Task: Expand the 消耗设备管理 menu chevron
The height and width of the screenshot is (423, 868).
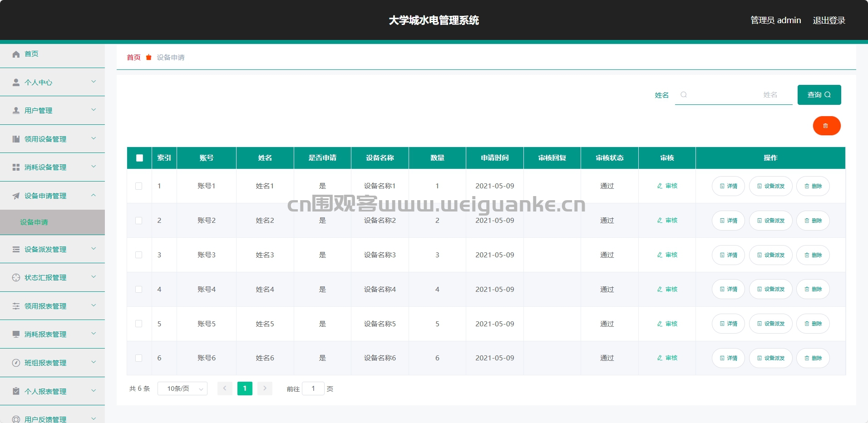Action: (94, 167)
